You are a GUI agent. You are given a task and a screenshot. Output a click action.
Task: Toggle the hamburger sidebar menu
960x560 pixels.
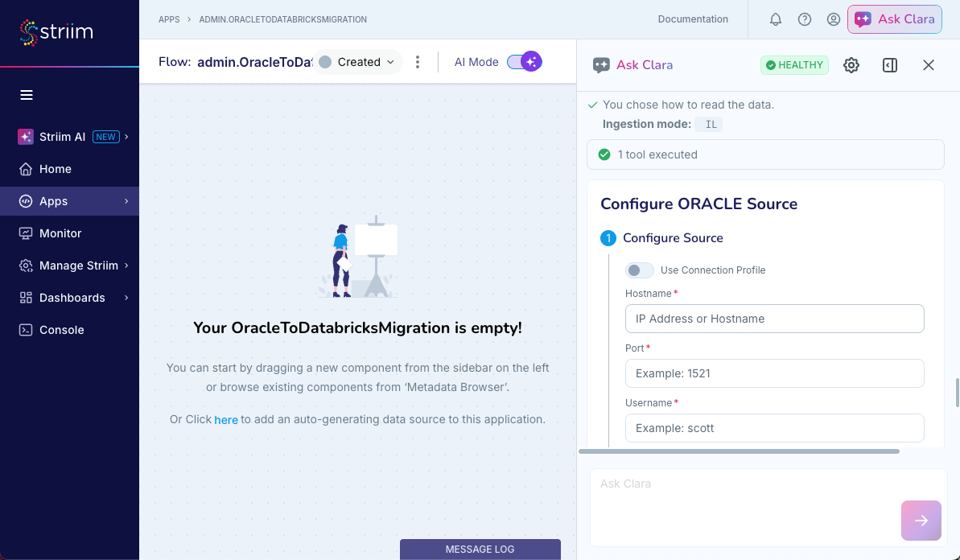click(x=27, y=95)
